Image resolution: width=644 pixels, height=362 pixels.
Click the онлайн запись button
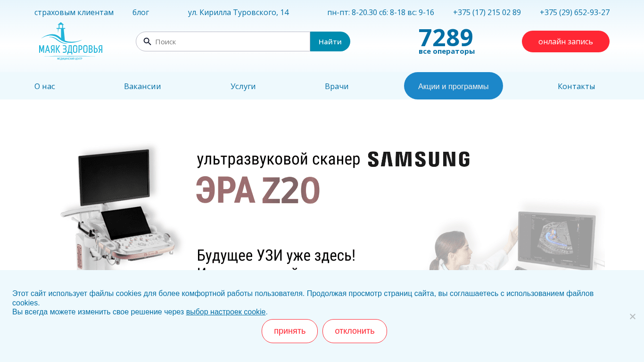(566, 41)
